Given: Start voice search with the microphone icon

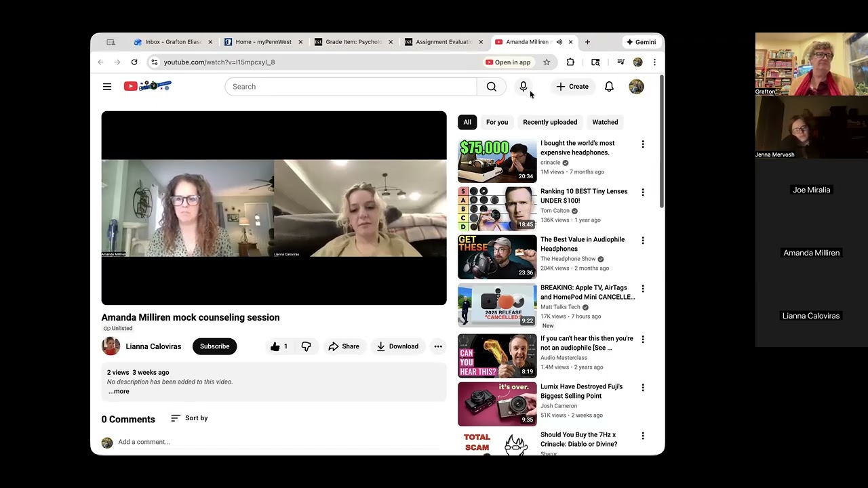Looking at the screenshot, I should pos(524,87).
